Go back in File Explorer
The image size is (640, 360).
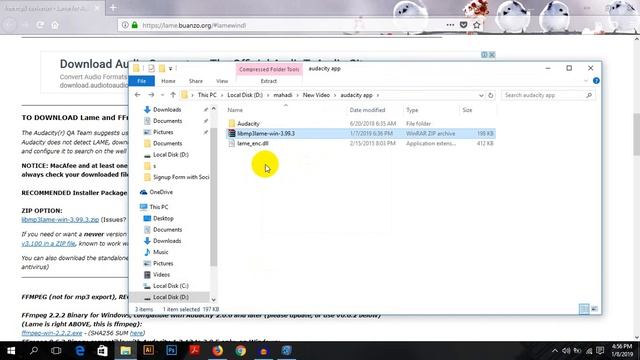click(138, 95)
